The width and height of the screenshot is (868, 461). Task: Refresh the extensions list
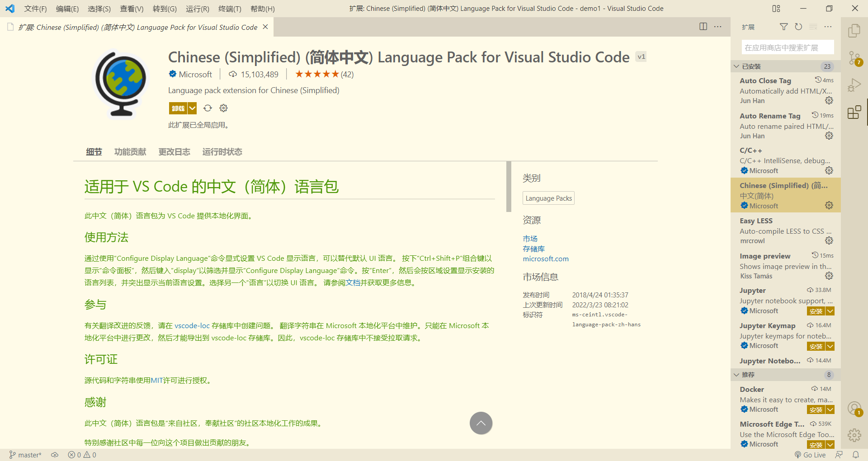pos(798,27)
